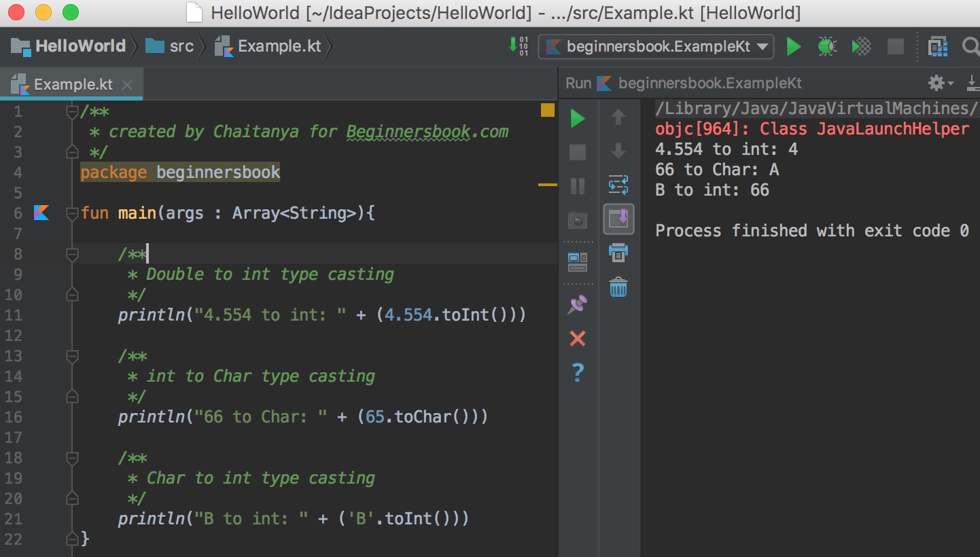Clear console output with the trash icon
This screenshot has height=557, width=980.
point(618,287)
